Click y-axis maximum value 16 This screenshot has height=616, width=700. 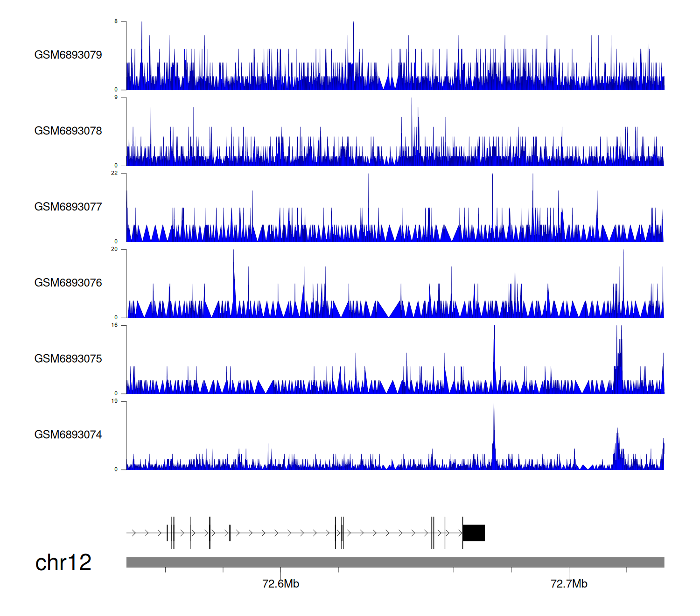tap(114, 325)
